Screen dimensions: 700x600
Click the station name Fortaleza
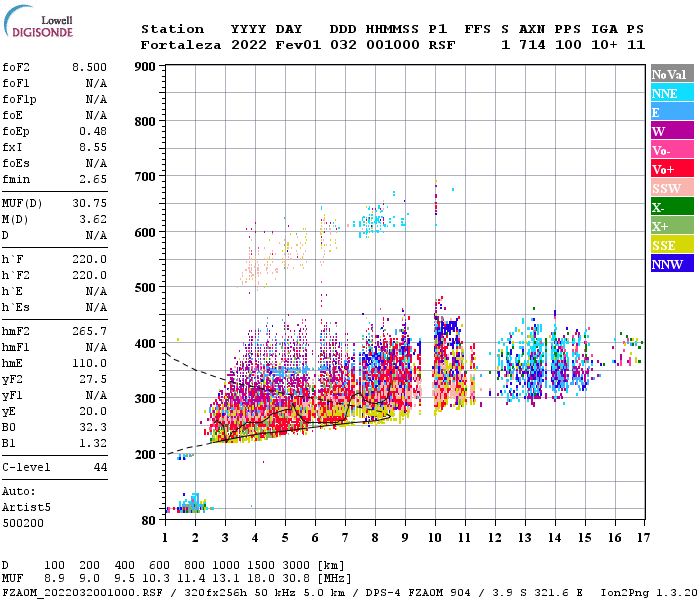181,45
